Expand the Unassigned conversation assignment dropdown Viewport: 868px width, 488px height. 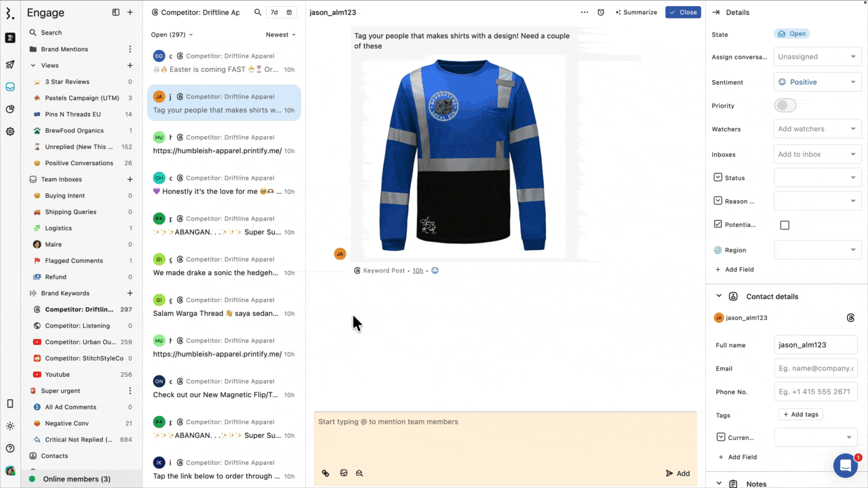[817, 56]
